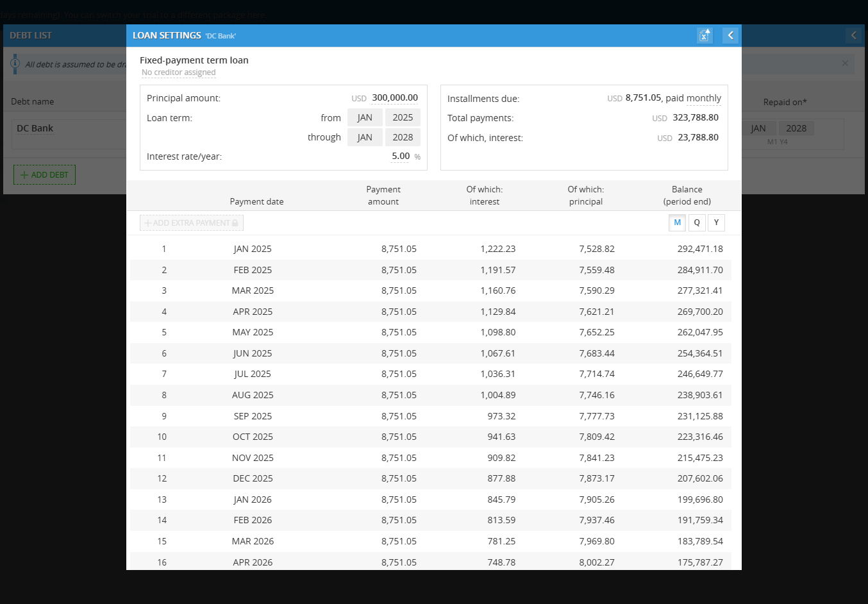868x604 pixels.
Task: Switch schedule to monthly view (M)
Action: point(677,222)
